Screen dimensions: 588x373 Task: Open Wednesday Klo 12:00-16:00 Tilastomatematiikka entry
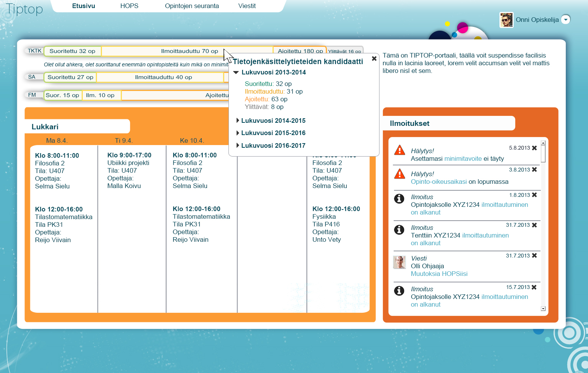[x=201, y=224]
